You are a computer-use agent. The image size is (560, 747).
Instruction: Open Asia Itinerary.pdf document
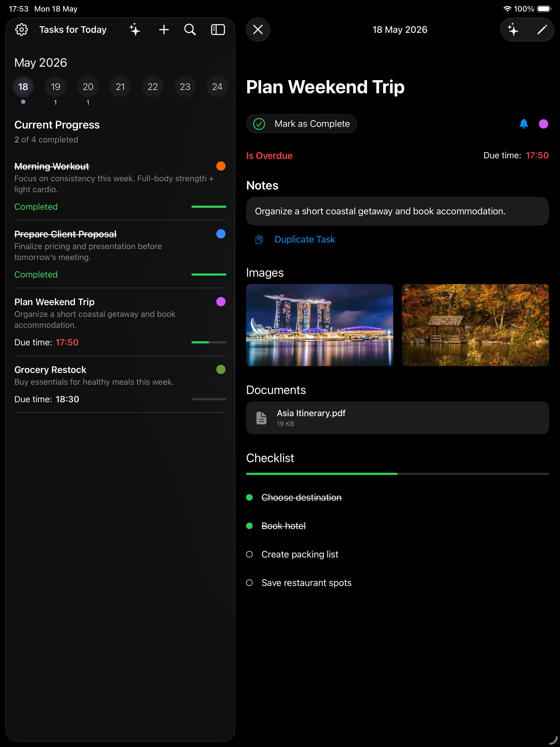pos(398,418)
